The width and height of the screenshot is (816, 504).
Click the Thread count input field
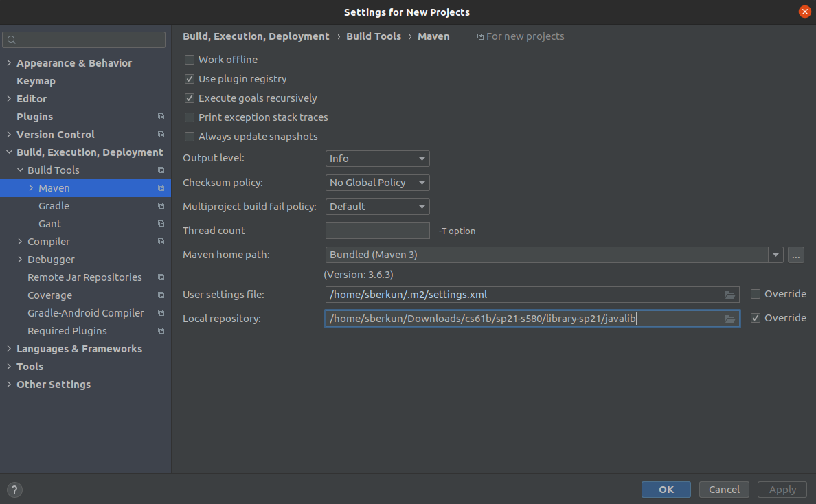coord(377,231)
